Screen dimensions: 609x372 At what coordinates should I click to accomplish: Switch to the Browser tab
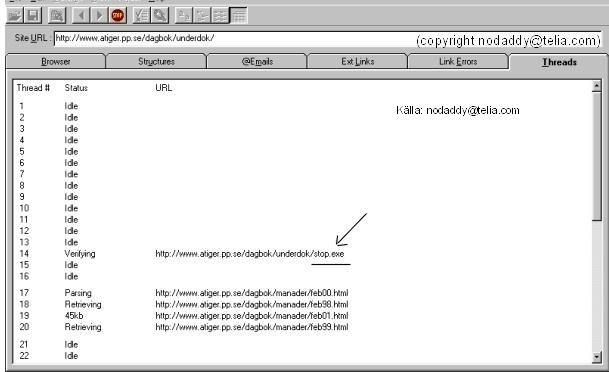[56, 62]
